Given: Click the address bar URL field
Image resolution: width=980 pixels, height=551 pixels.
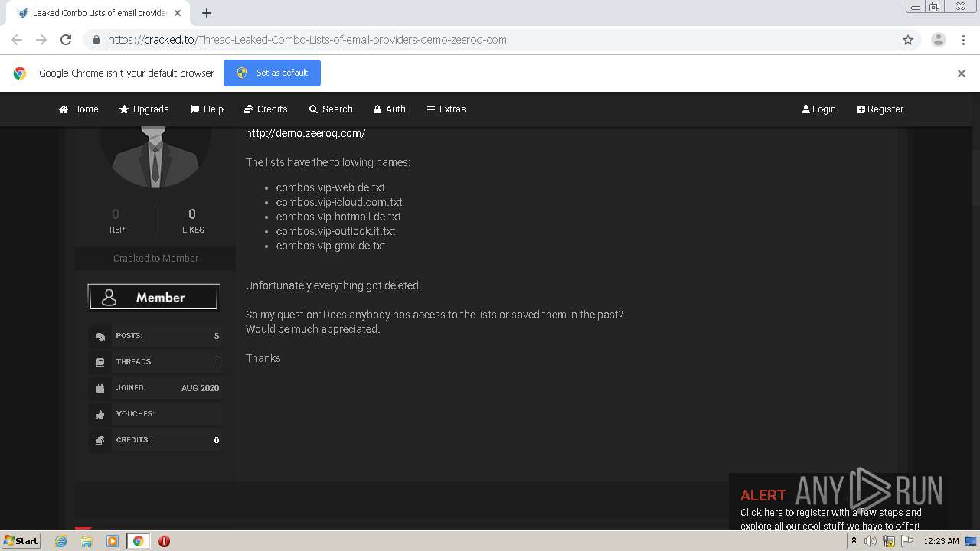Looking at the screenshot, I should pyautogui.click(x=490, y=40).
